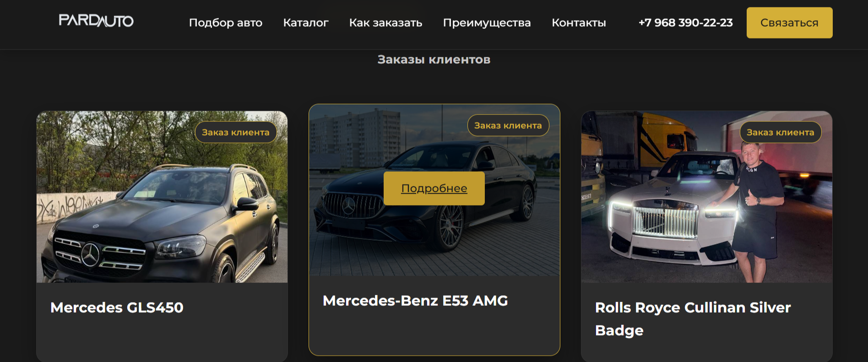Viewport: 868px width, 362px height.
Task: Click the Mercedes star emblem on GLS450
Action: [90, 254]
